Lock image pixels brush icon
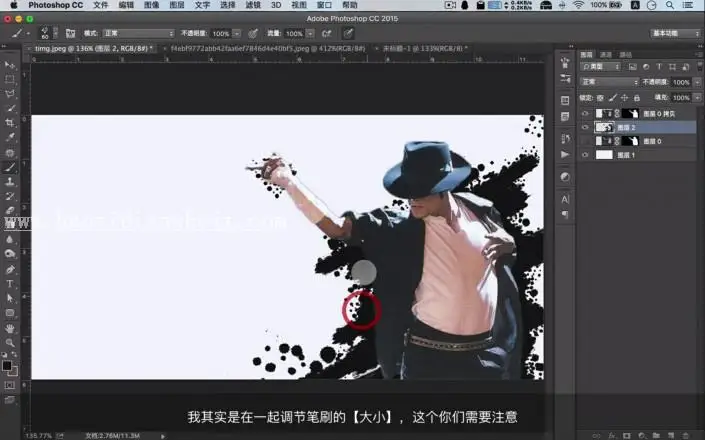The height and width of the screenshot is (440, 705). tap(612, 98)
